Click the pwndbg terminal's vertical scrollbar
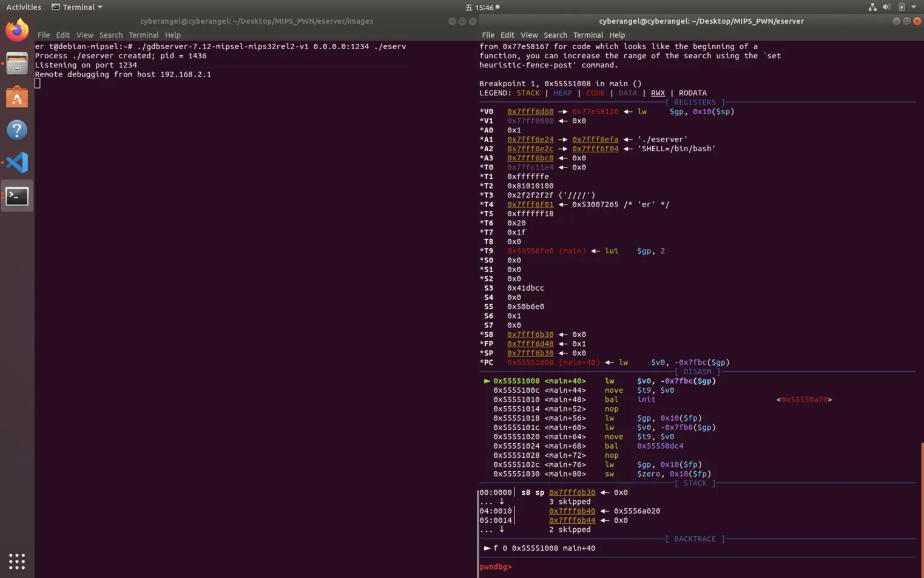This screenshot has height=578, width=924. (922, 510)
